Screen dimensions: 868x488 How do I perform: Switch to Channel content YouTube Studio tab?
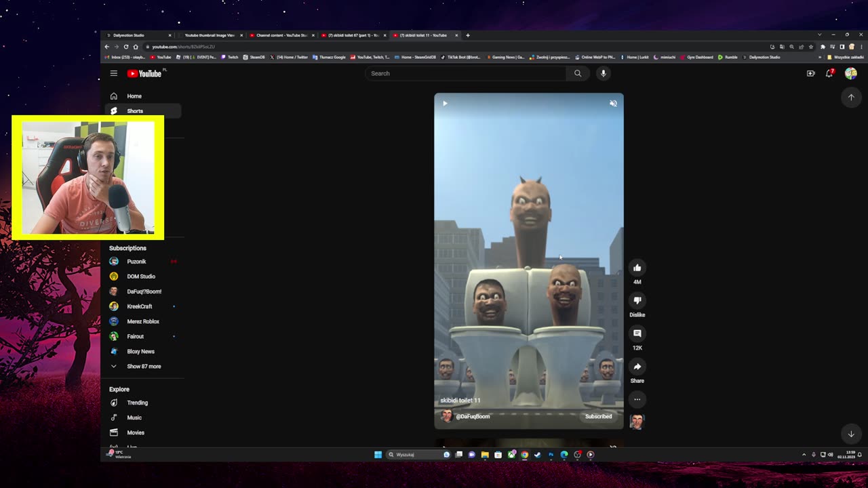pyautogui.click(x=281, y=35)
